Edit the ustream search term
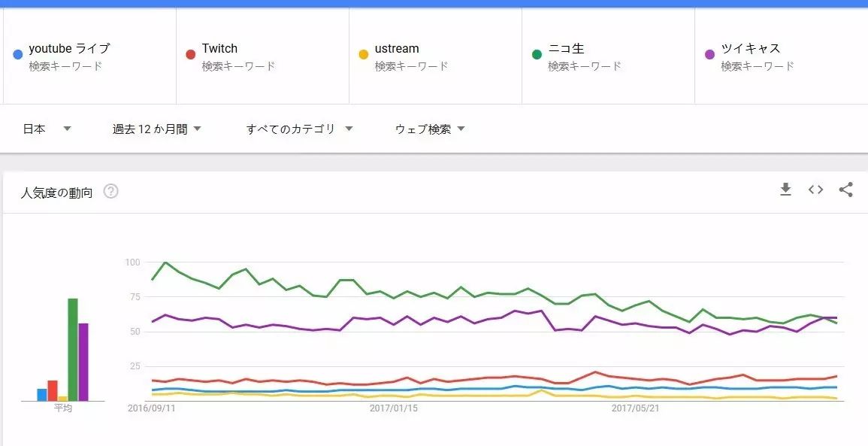The image size is (868, 446). [x=397, y=49]
